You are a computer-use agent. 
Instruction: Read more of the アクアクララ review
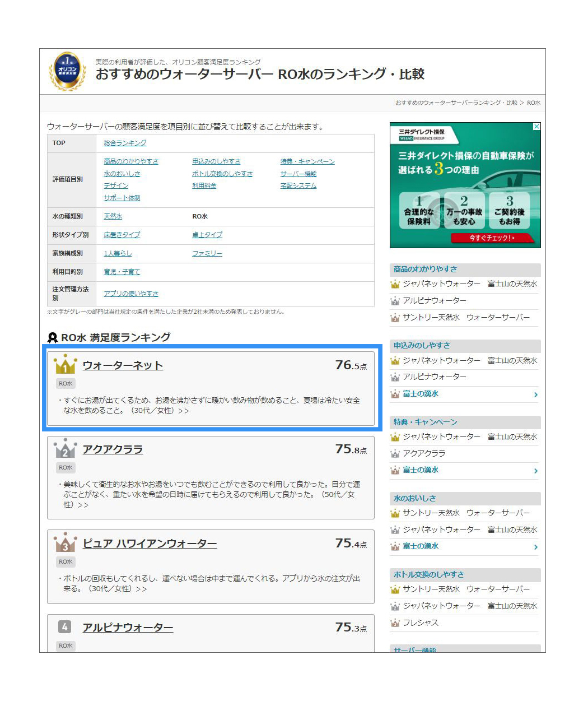[x=83, y=505]
